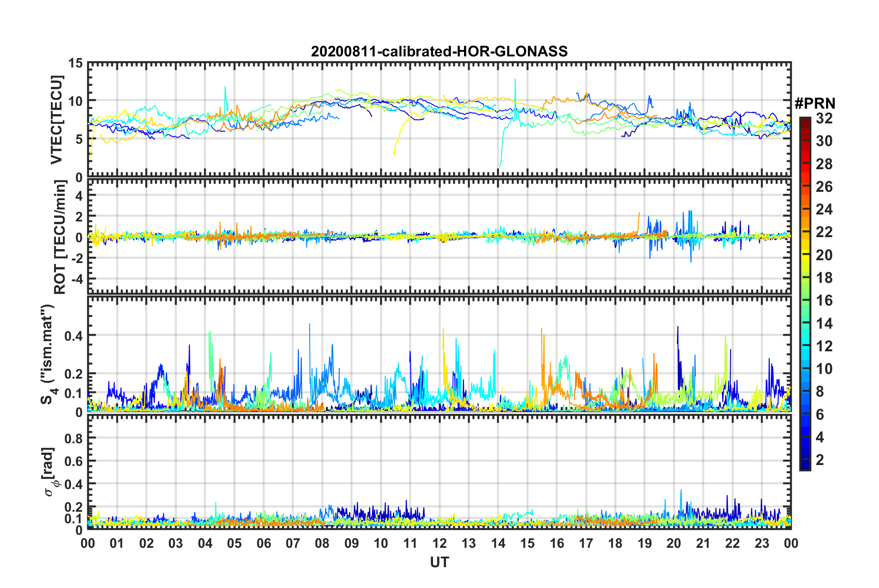Click the 15 tick on the VTEC axis
Image resolution: width=879 pixels, height=588 pixels.
(75, 63)
